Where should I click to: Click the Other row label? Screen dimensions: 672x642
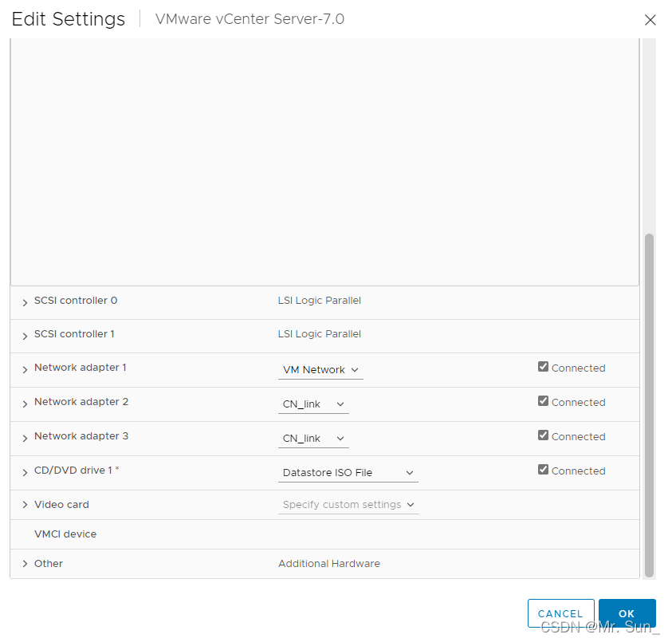pos(49,564)
